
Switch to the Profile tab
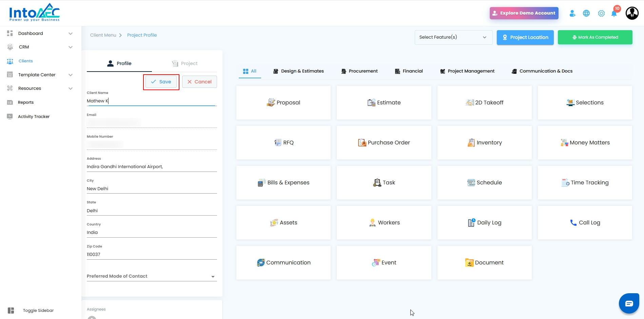click(119, 63)
